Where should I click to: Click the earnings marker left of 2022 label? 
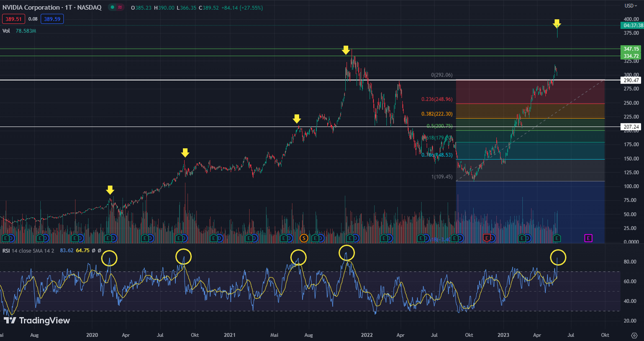pos(349,238)
